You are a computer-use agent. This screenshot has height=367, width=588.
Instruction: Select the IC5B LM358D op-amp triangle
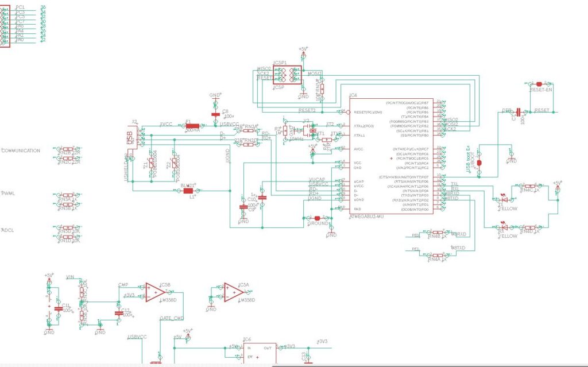tap(153, 292)
